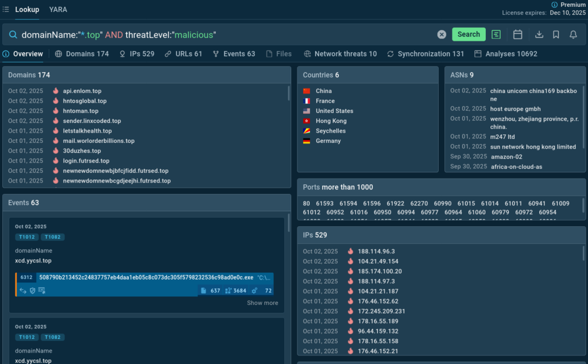Switch to the YARA tab
Image resolution: width=588 pixels, height=364 pixels.
58,9
